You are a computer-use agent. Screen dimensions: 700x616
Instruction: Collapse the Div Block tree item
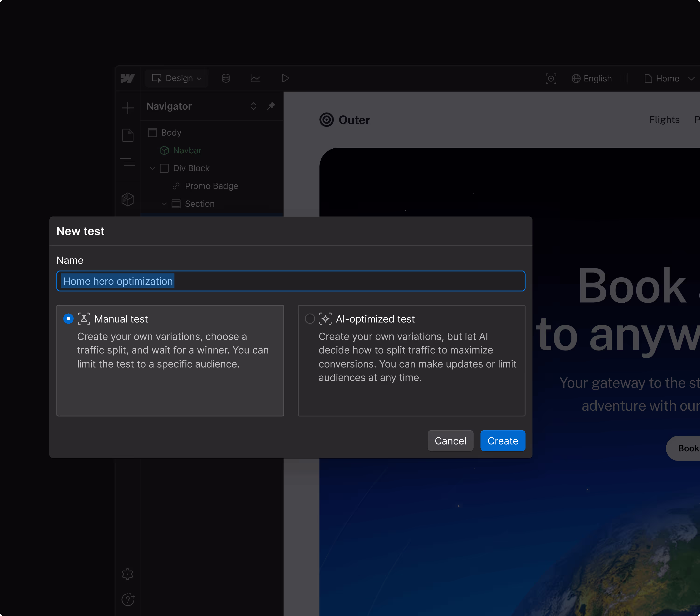tap(152, 168)
